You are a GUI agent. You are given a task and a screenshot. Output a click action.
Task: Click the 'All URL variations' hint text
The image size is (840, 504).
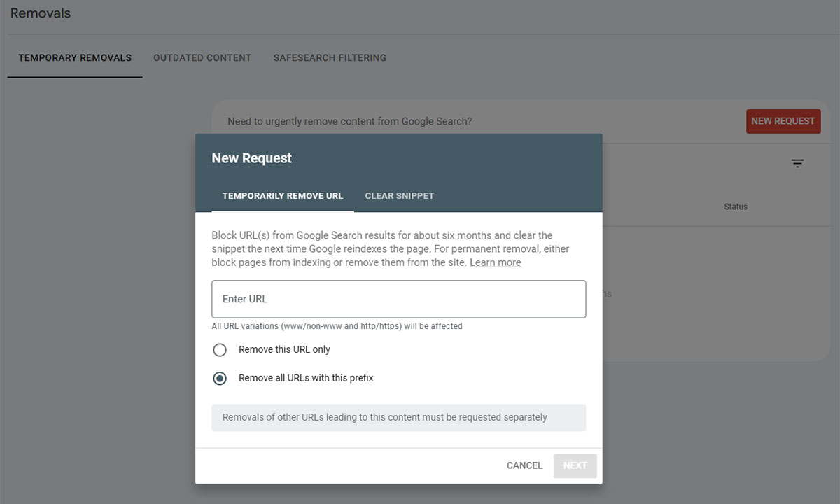click(x=337, y=326)
